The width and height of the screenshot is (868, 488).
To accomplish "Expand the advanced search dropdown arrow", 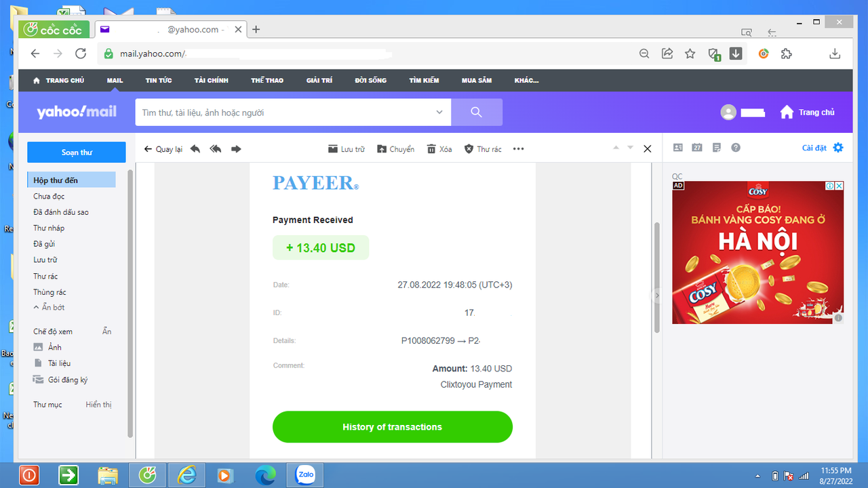I will (439, 113).
